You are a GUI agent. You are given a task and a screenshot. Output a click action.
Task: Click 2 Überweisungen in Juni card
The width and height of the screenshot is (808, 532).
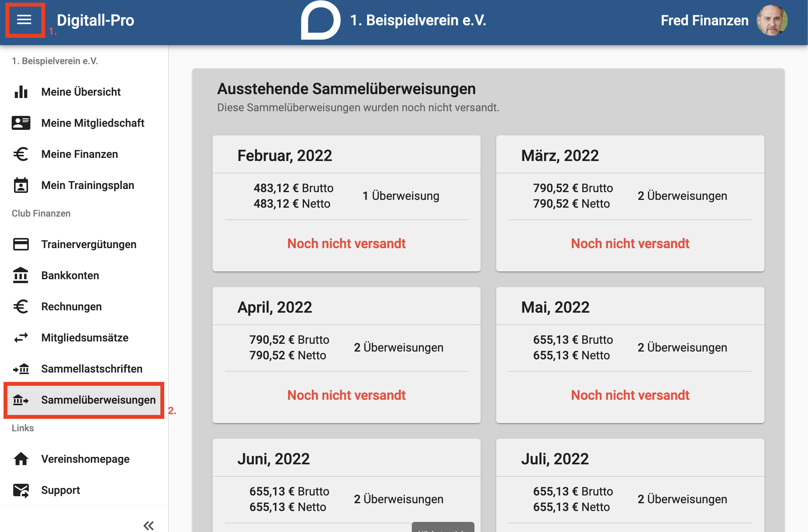click(x=399, y=499)
